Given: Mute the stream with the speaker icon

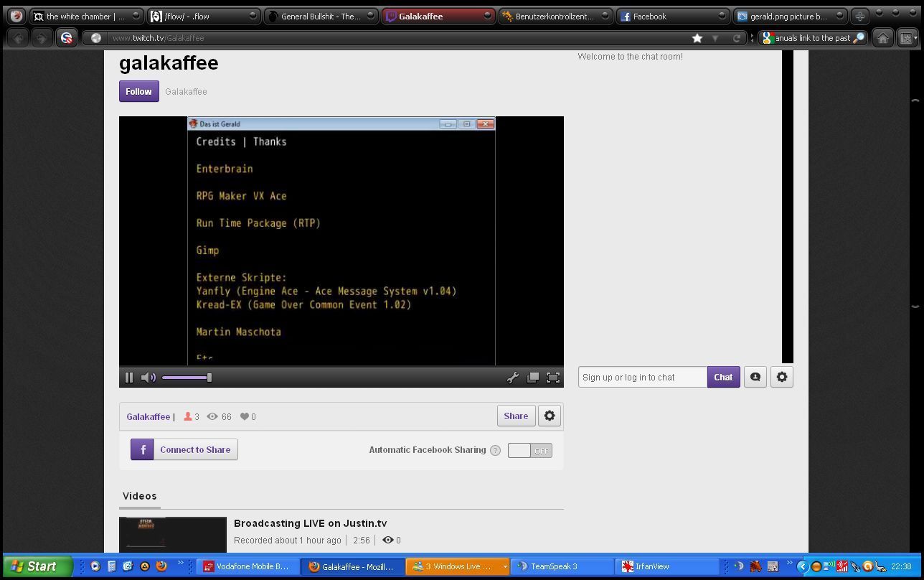Looking at the screenshot, I should coord(148,378).
